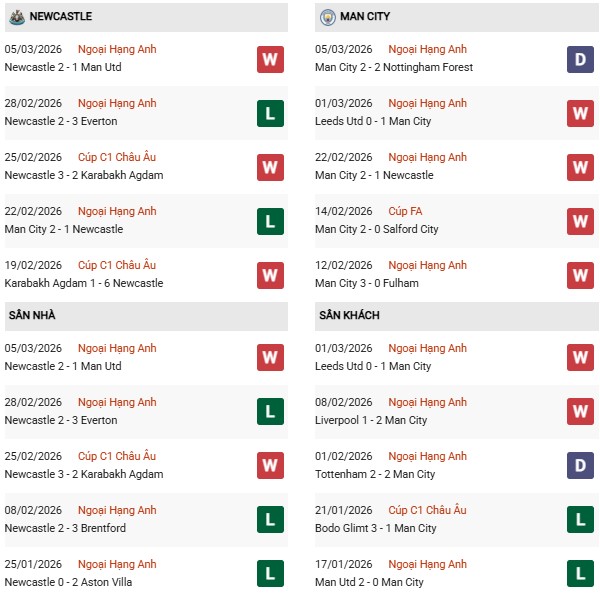Select the SÂN KHÁCH section header

pyautogui.click(x=349, y=315)
